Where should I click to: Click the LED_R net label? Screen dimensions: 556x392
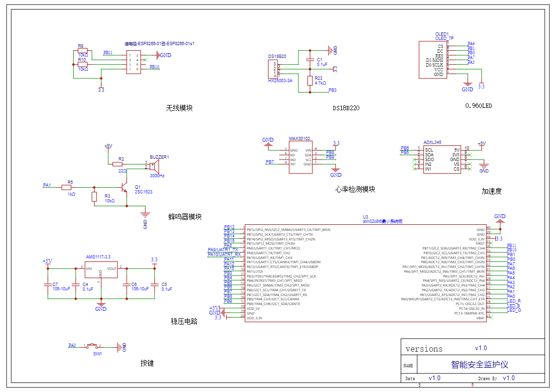coord(514,301)
